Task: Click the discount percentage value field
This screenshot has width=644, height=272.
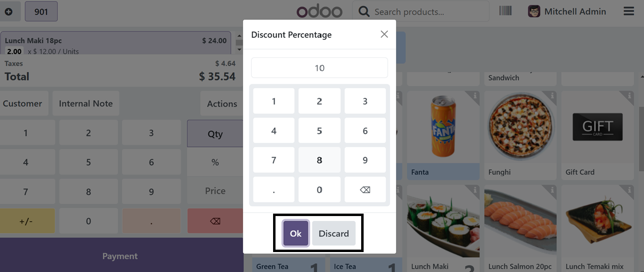Action: 319,68
